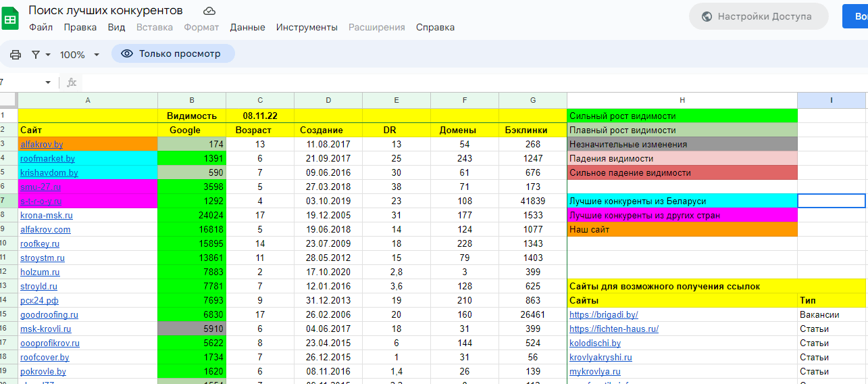This screenshot has height=384, width=868.
Task: Open the alfakrov.by link
Action: pyautogui.click(x=41, y=144)
